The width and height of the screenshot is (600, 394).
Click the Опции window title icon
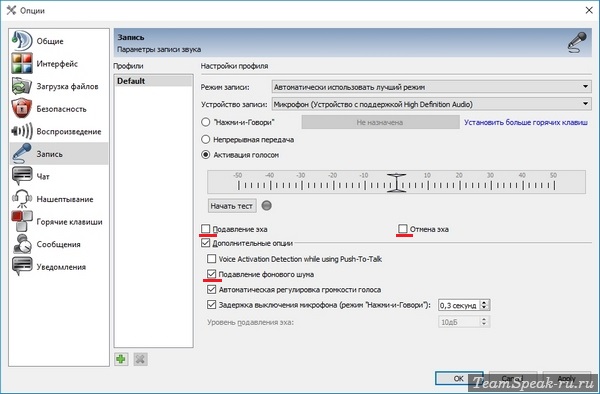point(11,10)
